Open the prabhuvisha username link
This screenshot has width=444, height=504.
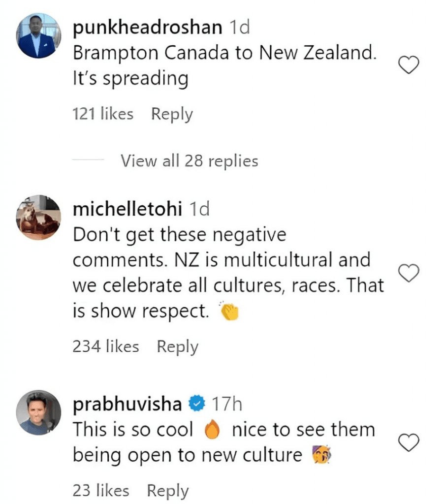(127, 405)
